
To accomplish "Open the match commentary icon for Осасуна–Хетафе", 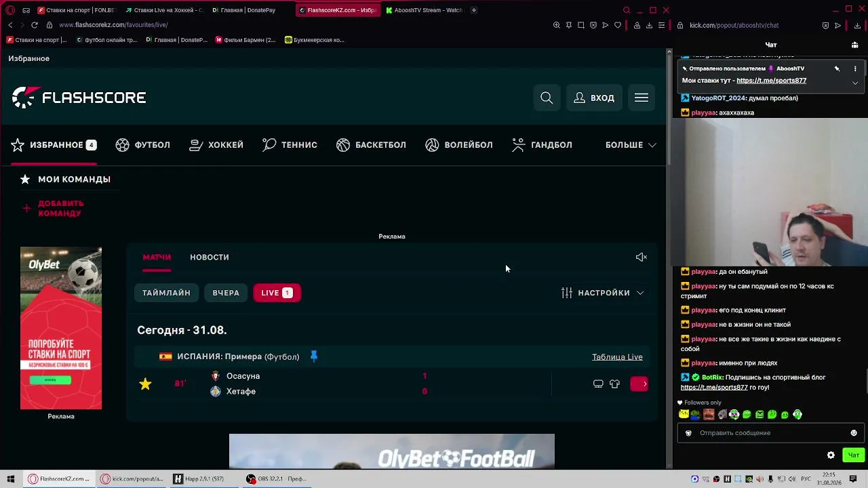I will (x=598, y=384).
